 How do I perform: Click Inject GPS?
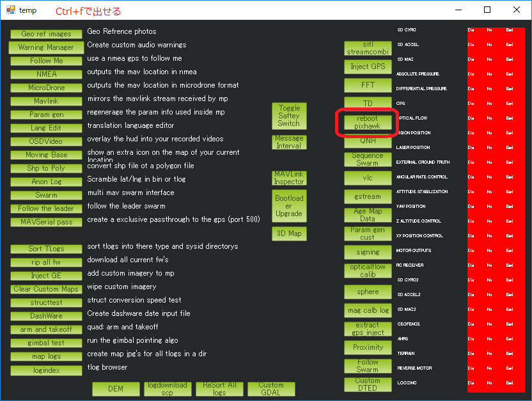pos(368,66)
